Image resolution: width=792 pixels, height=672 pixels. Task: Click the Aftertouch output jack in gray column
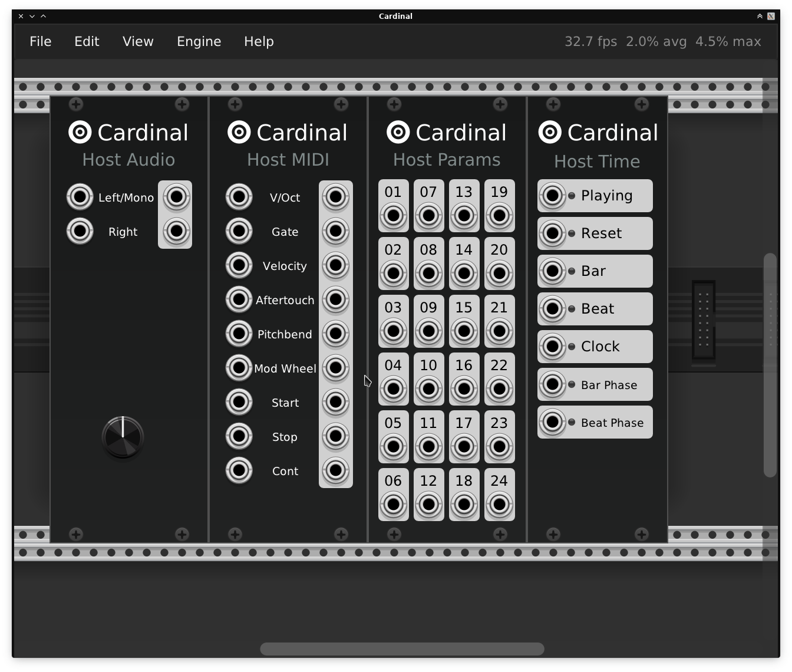[336, 299]
